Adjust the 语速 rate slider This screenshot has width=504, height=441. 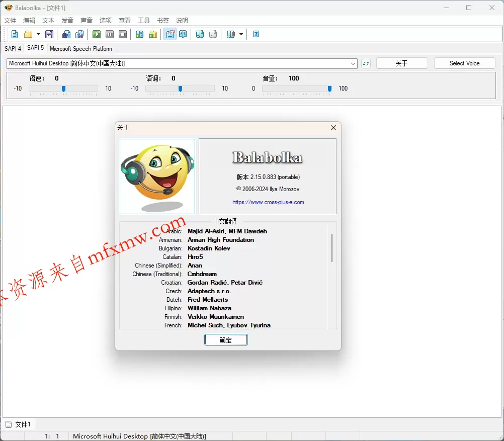(x=63, y=89)
